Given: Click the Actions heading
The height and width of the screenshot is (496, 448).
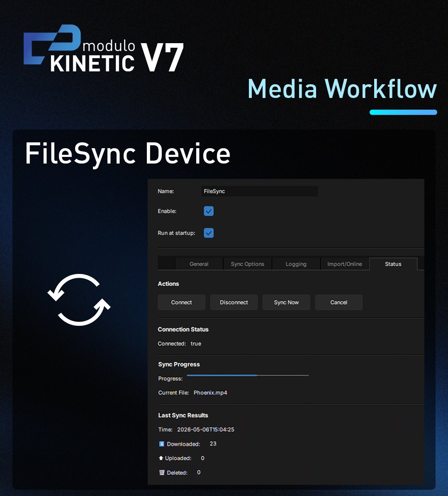Looking at the screenshot, I should click(168, 284).
